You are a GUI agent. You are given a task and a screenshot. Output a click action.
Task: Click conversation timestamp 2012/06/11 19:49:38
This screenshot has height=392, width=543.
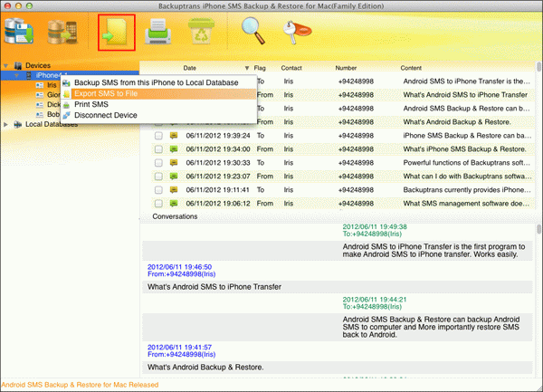click(x=375, y=227)
